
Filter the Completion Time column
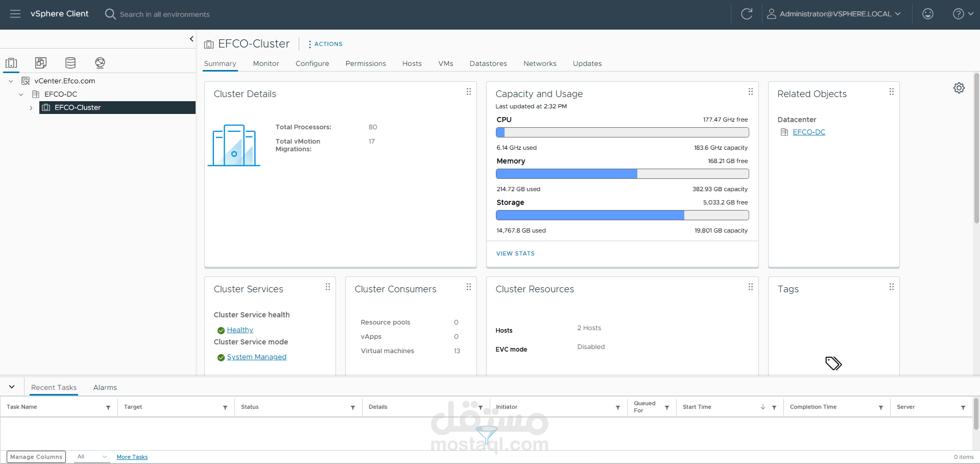(x=881, y=408)
